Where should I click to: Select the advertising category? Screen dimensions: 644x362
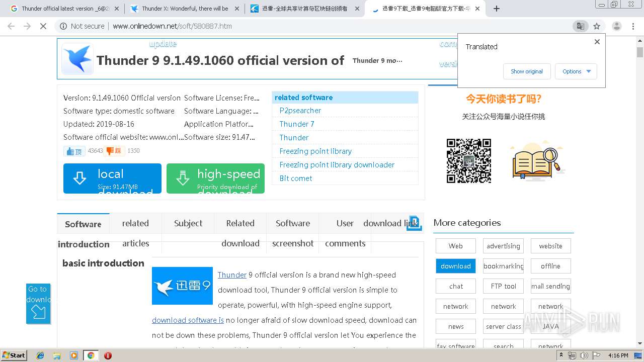pyautogui.click(x=503, y=246)
